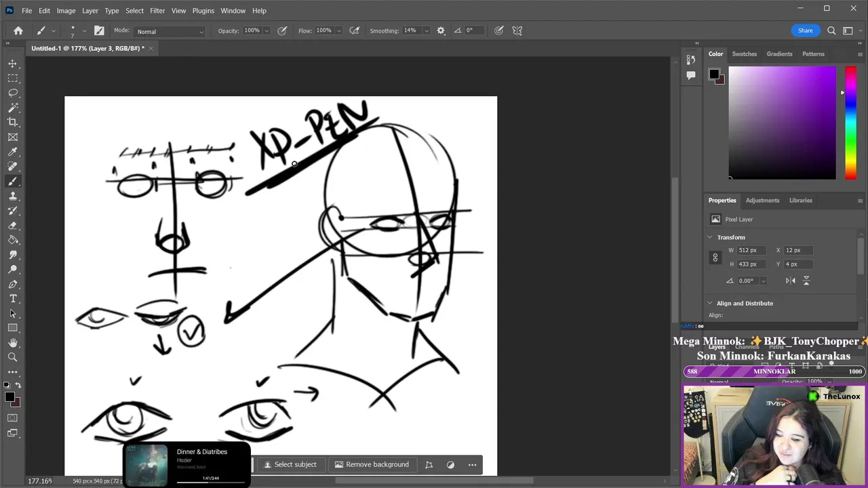The width and height of the screenshot is (868, 488).
Task: Open the brush preset picker arrow
Action: pos(84,30)
